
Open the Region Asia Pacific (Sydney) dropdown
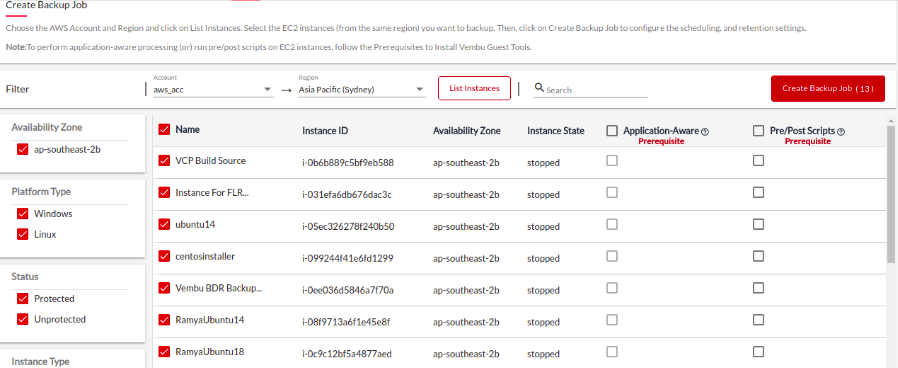pyautogui.click(x=362, y=90)
